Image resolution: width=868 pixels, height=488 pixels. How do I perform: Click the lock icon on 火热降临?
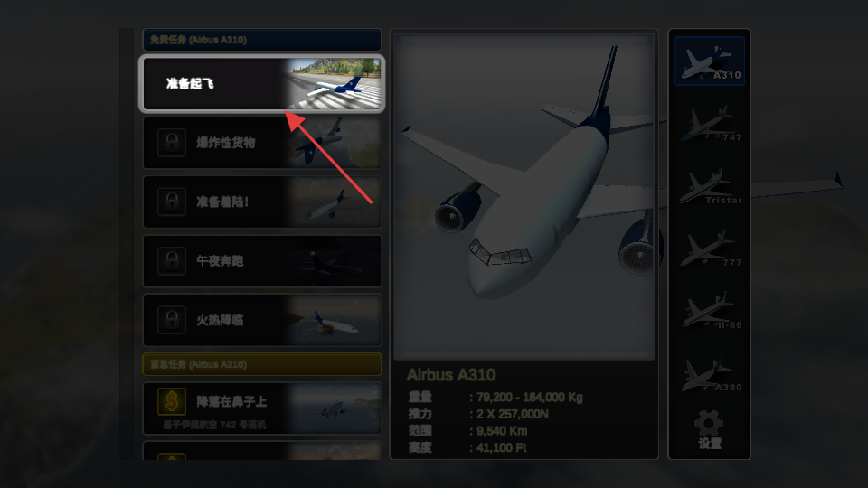click(x=172, y=320)
